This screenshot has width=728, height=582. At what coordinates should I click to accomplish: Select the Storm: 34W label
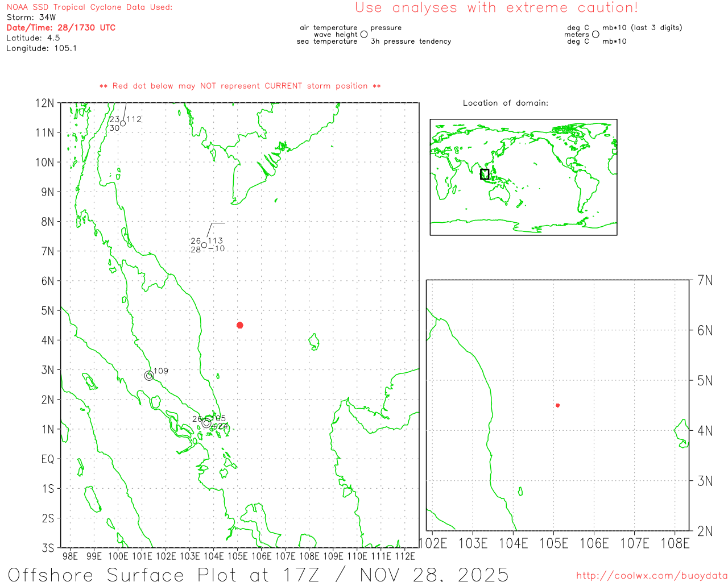click(31, 17)
